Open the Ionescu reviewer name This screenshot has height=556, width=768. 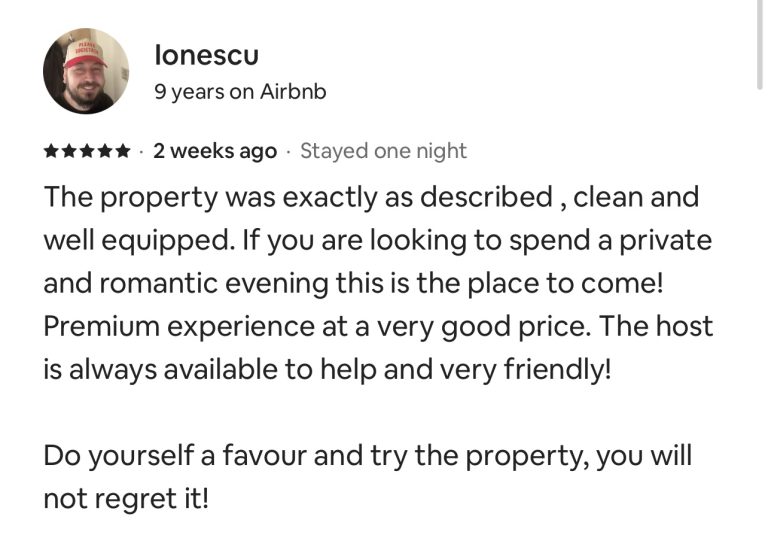point(207,55)
